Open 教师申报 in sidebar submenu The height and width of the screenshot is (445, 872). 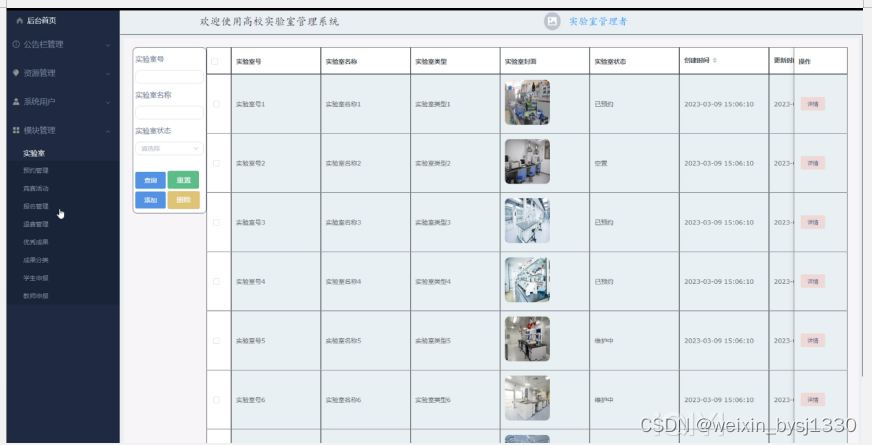pyautogui.click(x=36, y=295)
